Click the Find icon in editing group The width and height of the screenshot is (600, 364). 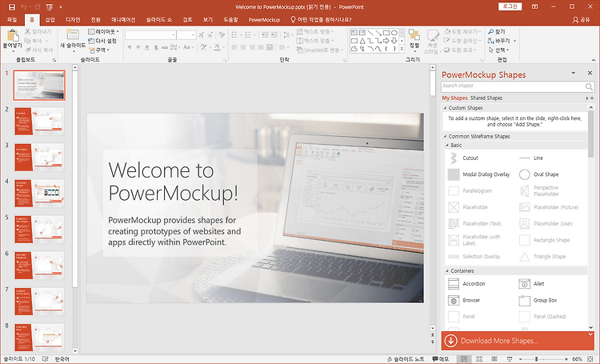[x=491, y=32]
